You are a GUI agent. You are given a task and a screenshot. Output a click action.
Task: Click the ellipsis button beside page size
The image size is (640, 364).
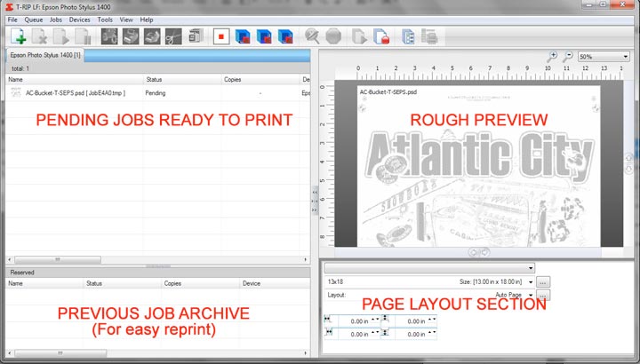click(543, 281)
